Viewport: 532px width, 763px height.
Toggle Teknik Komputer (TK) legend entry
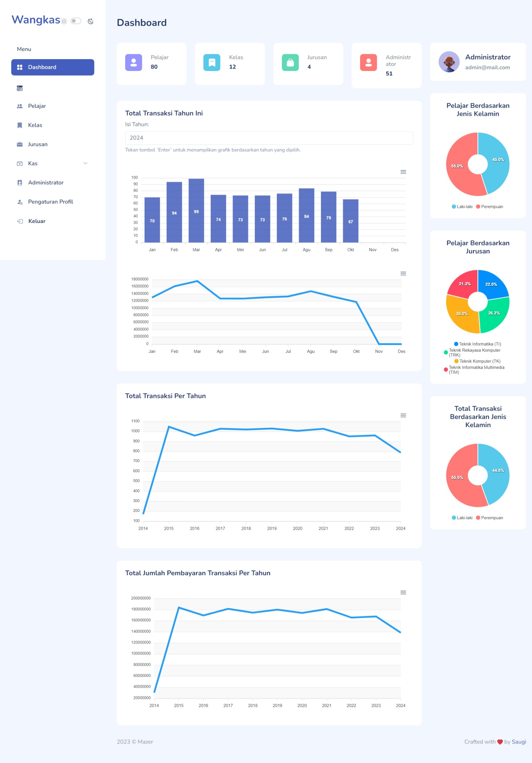(x=477, y=361)
